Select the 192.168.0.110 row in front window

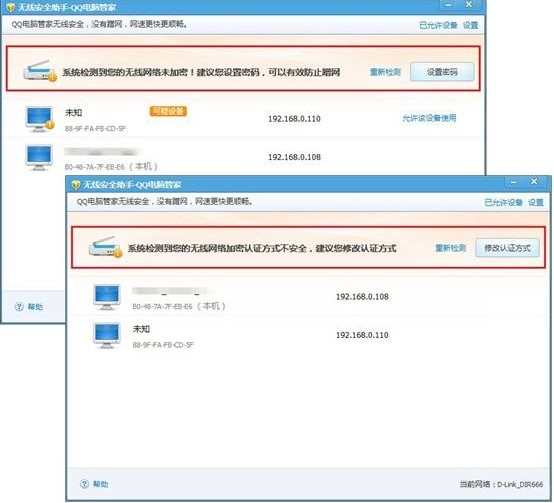click(307, 335)
